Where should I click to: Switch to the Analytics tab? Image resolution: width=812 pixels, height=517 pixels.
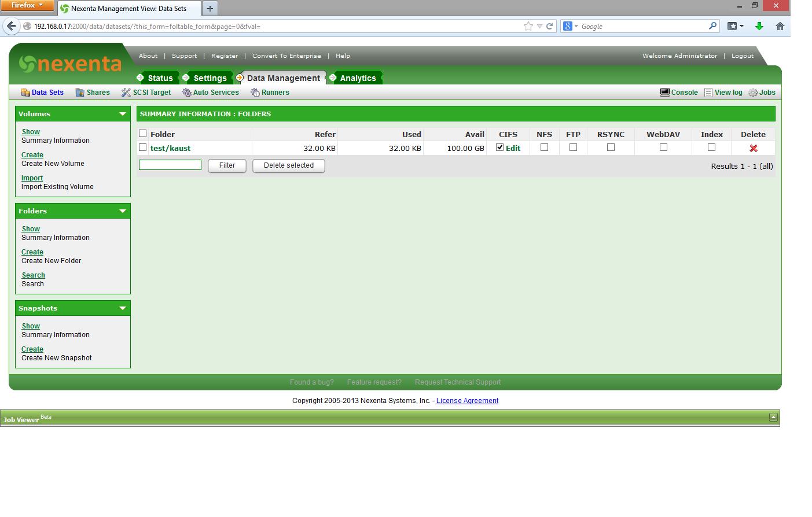[x=358, y=78]
